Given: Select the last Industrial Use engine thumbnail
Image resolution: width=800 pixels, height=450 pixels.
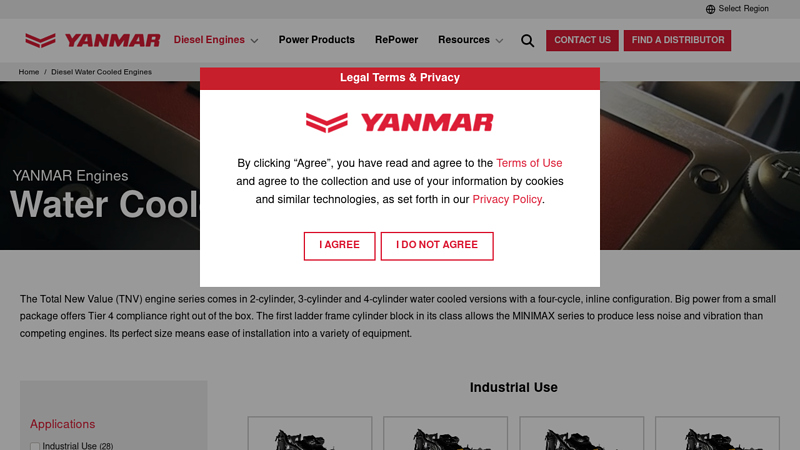Looking at the screenshot, I should click(x=717, y=434).
